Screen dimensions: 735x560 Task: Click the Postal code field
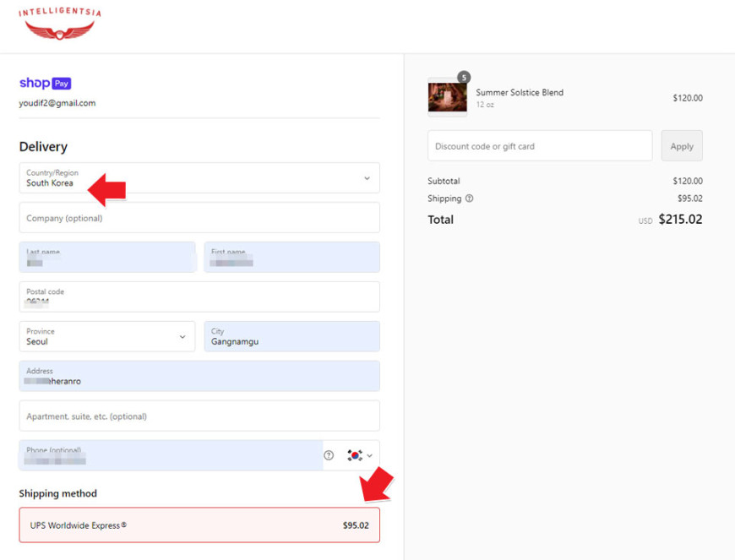coord(199,296)
